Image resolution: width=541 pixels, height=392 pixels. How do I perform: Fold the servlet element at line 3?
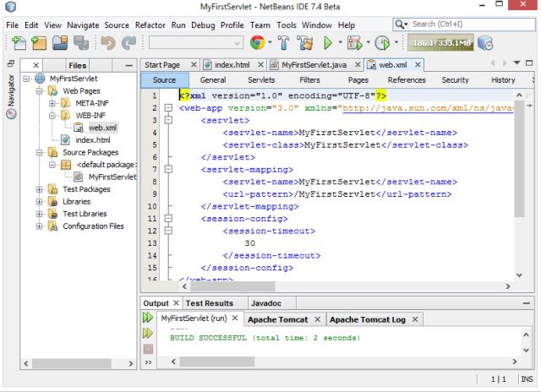168,120
